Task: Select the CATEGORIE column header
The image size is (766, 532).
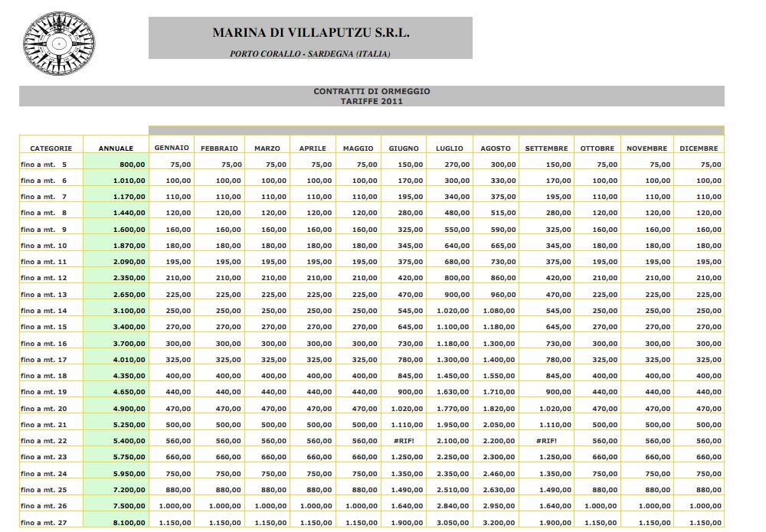Action: click(x=51, y=149)
